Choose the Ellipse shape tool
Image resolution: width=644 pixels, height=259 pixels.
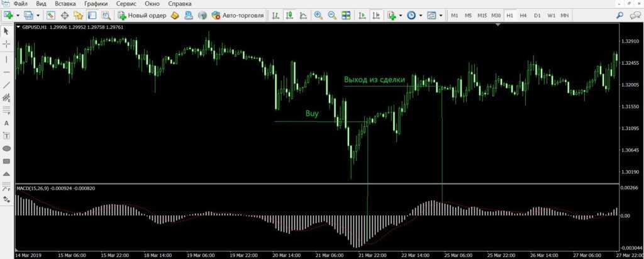pos(7,148)
